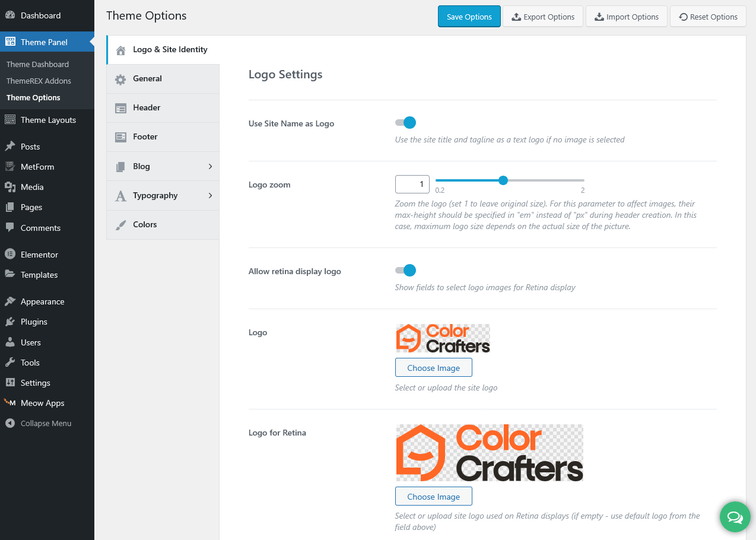The width and height of the screenshot is (756, 540).
Task: Toggle Allow retina display logo switch
Action: [405, 271]
